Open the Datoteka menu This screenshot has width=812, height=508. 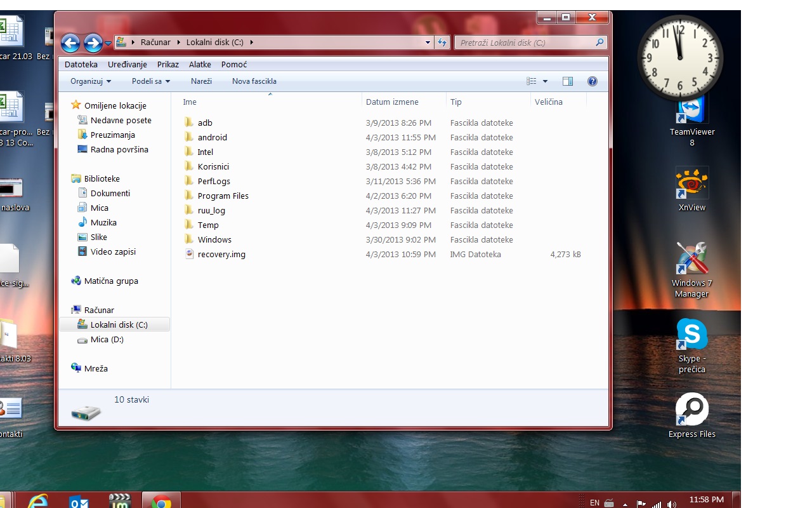point(81,64)
